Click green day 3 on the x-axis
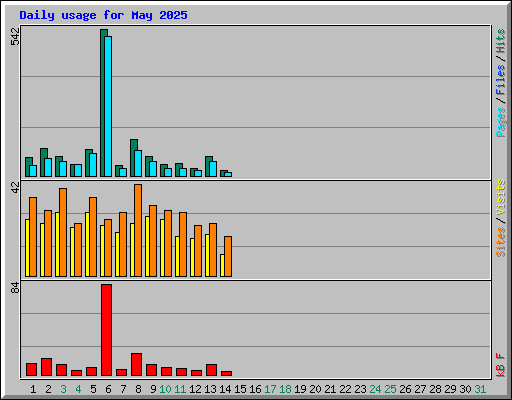Image resolution: width=512 pixels, height=400 pixels. [x=63, y=389]
